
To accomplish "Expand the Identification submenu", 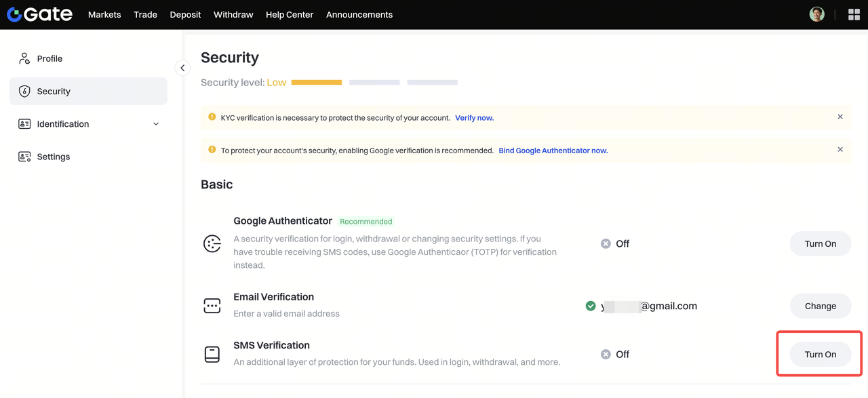I will [x=156, y=124].
